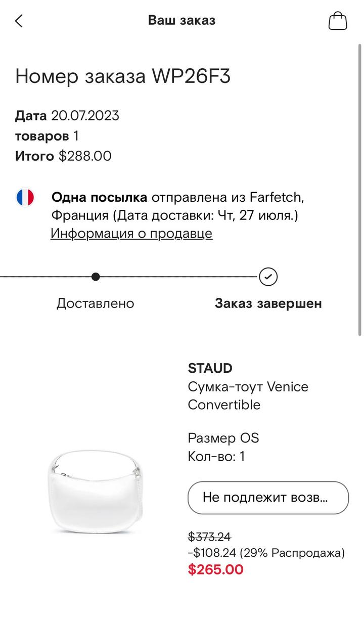Select the STAUD brand name
This screenshot has height=621, width=364.
[x=210, y=368]
